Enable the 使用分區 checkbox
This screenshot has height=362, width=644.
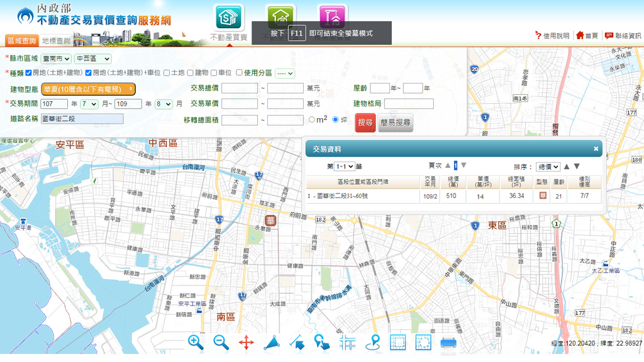[x=239, y=73]
